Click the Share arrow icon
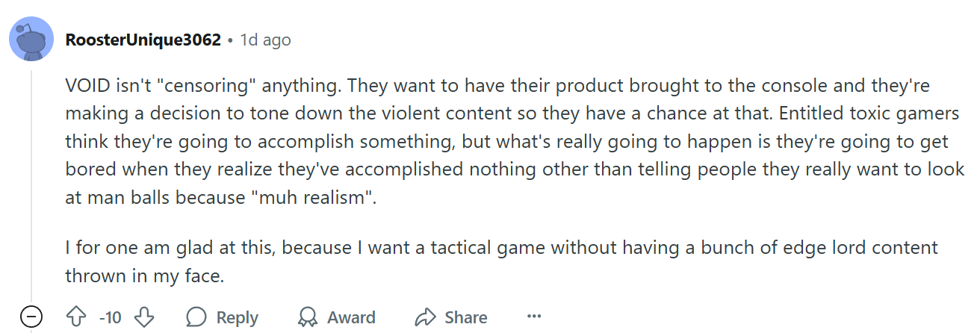 coord(425,317)
